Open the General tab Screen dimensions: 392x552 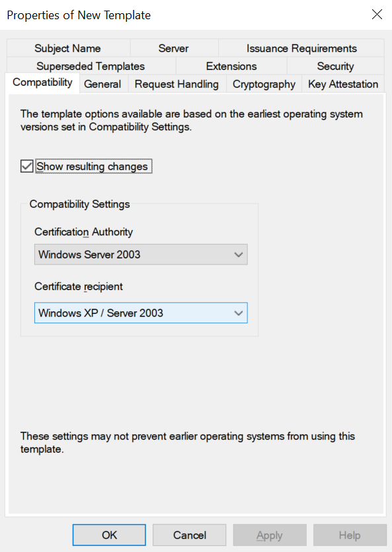point(102,84)
